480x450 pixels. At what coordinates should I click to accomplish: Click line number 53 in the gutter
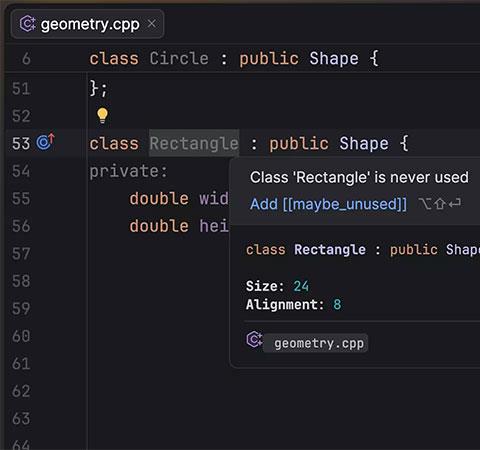point(21,144)
